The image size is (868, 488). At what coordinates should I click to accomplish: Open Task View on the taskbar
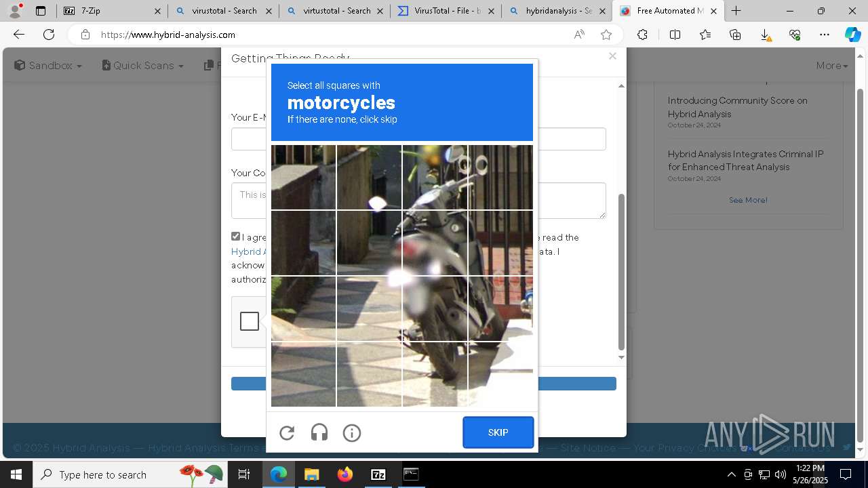coord(244,474)
